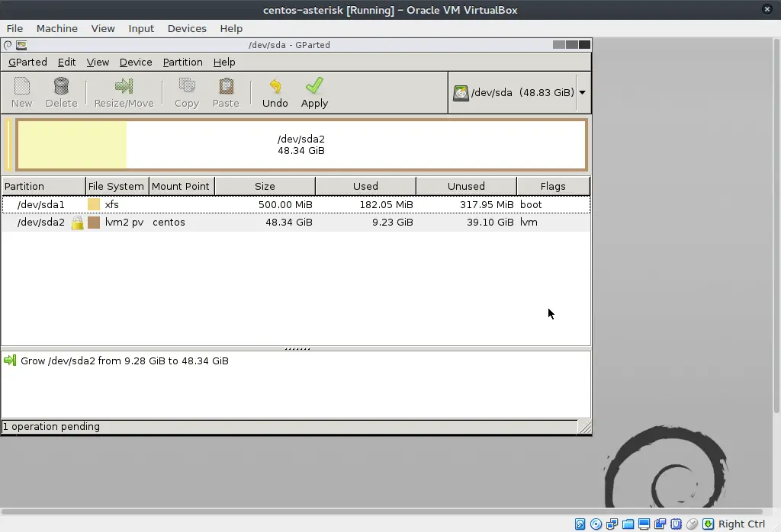The image size is (781, 532).
Task: Sort by the Used column header
Action: [x=365, y=186]
